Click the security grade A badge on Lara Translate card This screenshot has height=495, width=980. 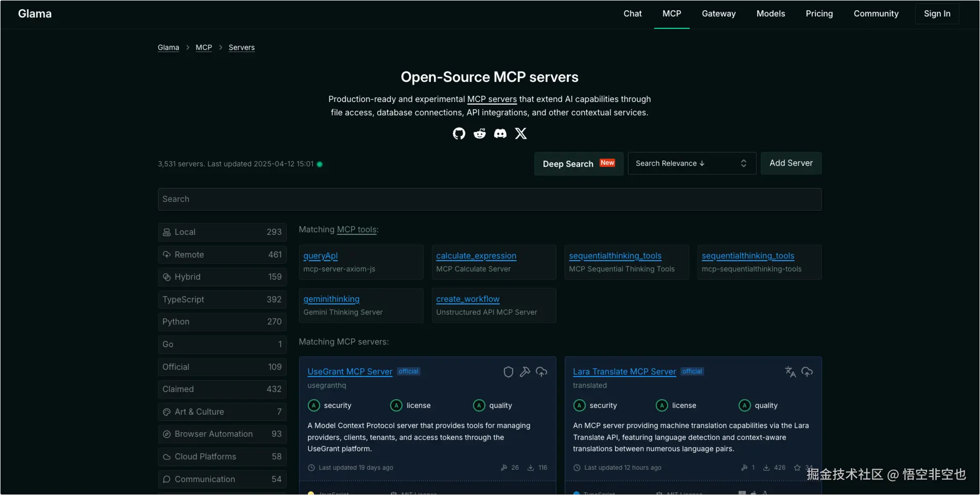tap(579, 405)
